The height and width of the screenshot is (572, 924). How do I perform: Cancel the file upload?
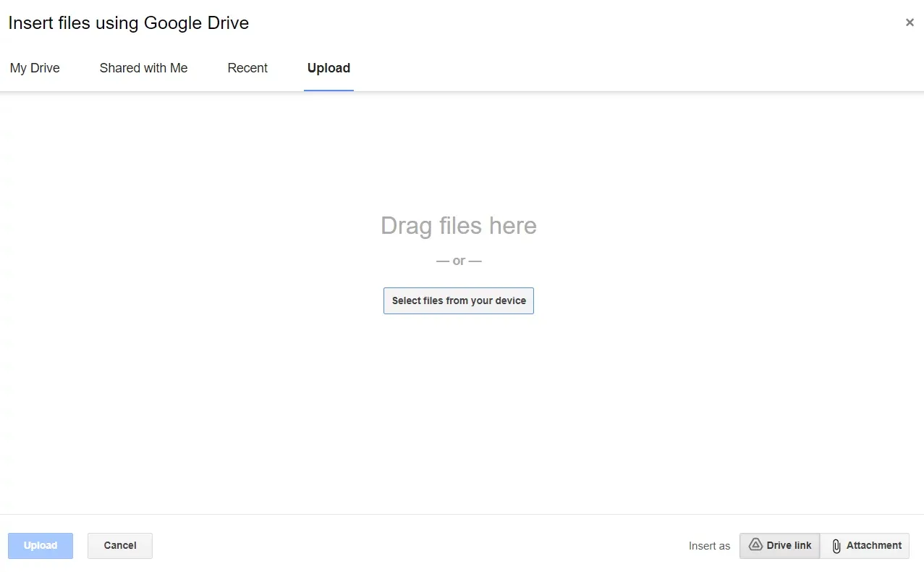[x=119, y=545]
